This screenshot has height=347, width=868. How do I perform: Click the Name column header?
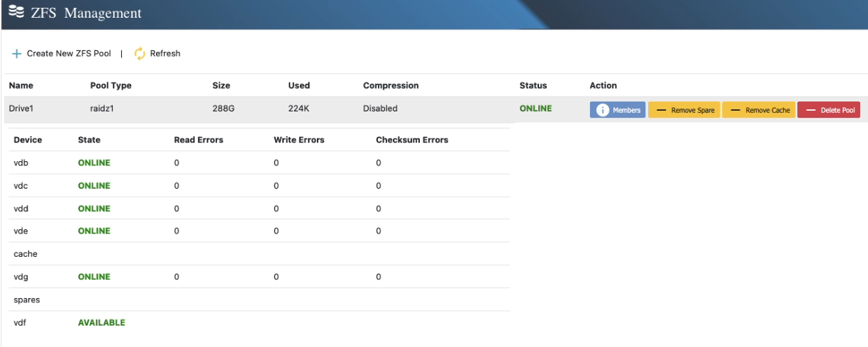(x=21, y=86)
